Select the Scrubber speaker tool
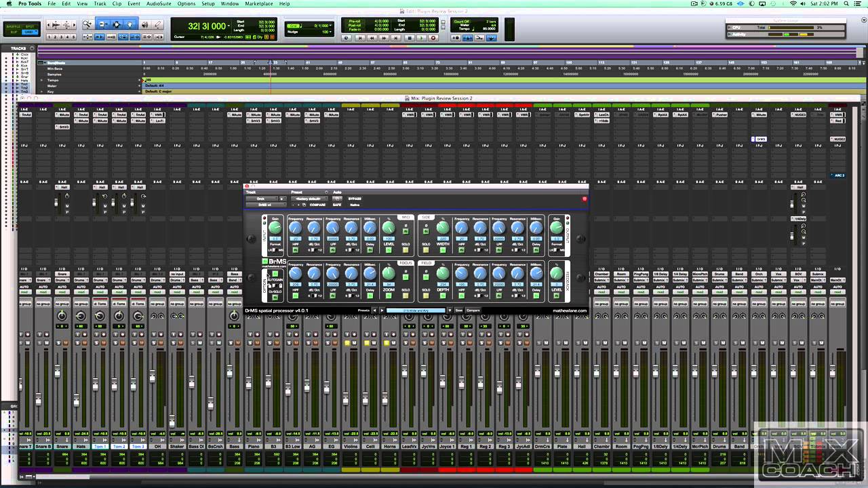Screen dimensions: 868x488 click(x=144, y=24)
